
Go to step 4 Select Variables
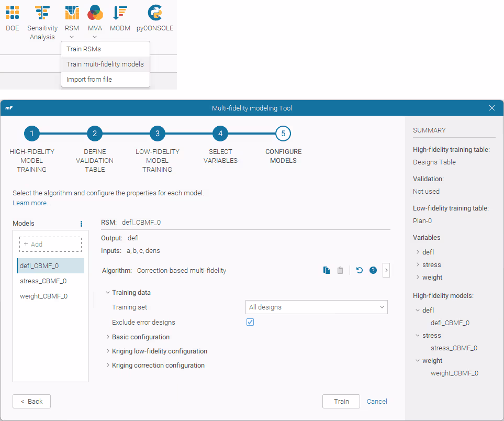[x=220, y=134]
